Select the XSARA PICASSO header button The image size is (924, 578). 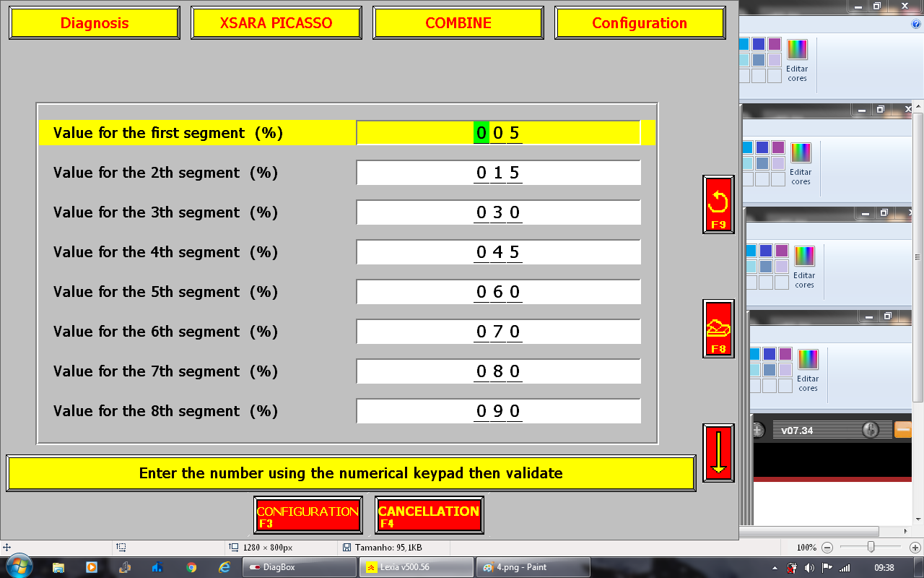coord(276,23)
